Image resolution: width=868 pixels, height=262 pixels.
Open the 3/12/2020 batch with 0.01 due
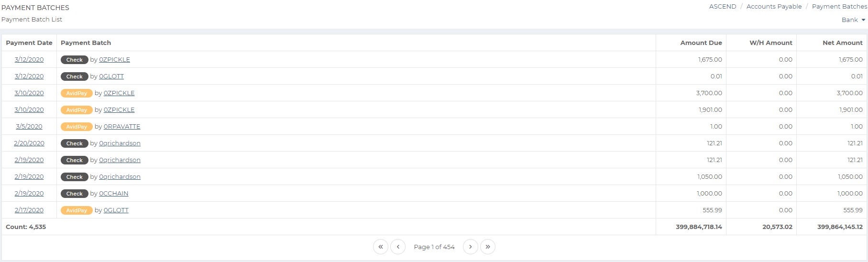[29, 76]
